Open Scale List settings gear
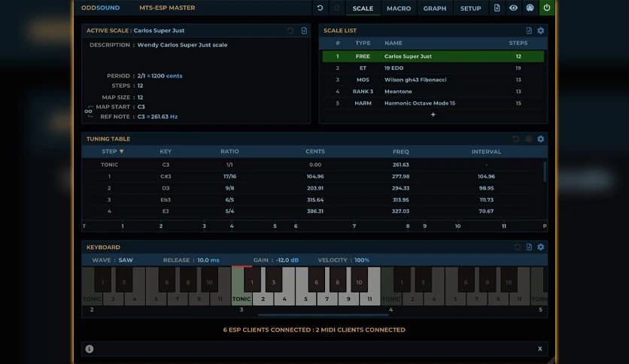This screenshot has width=629, height=364. pyautogui.click(x=541, y=31)
